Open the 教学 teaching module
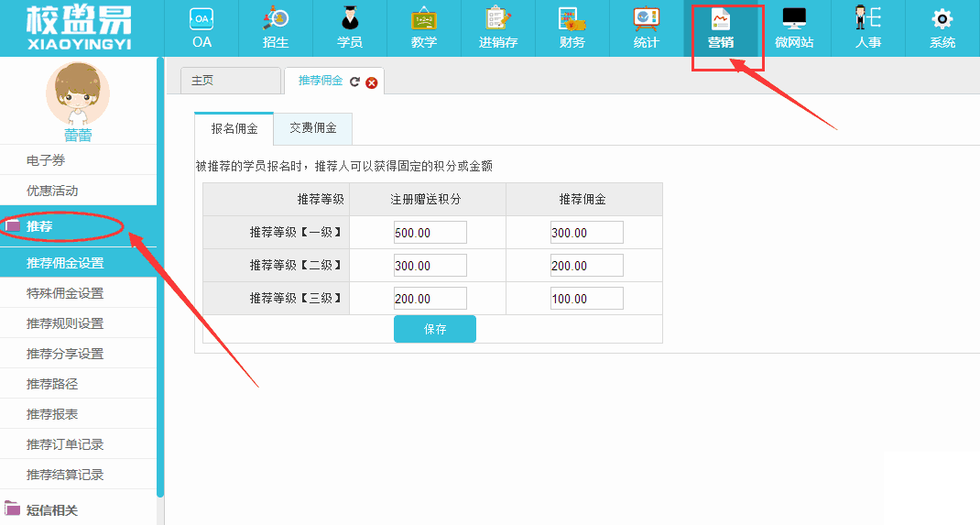This screenshot has height=525, width=980. tap(424, 28)
